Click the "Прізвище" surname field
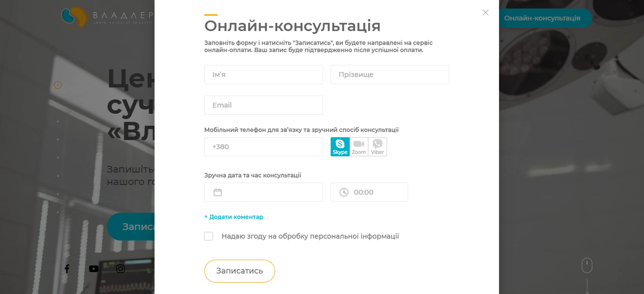Screen dimensions: 644x294 click(390, 75)
